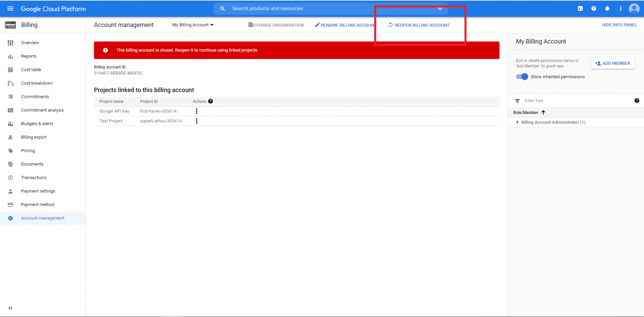This screenshot has width=644, height=317.
Task: Open the My Billing Account dropdown
Action: [x=193, y=25]
